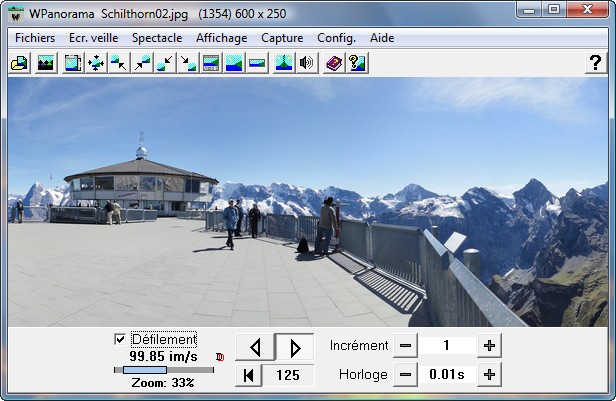This screenshot has width=616, height=401.
Task: Decrease Incrément with the minus button
Action: pos(405,346)
